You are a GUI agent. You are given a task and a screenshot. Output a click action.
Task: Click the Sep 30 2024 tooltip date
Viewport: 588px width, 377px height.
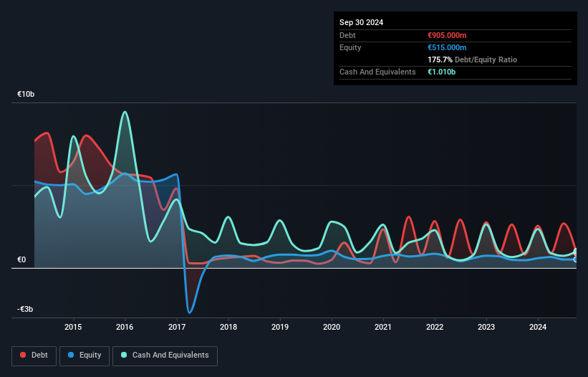[x=361, y=22]
